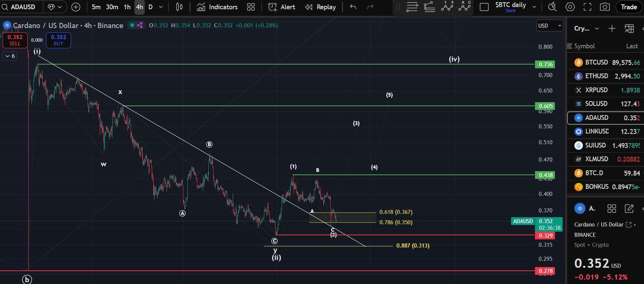This screenshot has width=644, height=284.
Task: Switch to the 30m timeframe
Action: coord(112,7)
